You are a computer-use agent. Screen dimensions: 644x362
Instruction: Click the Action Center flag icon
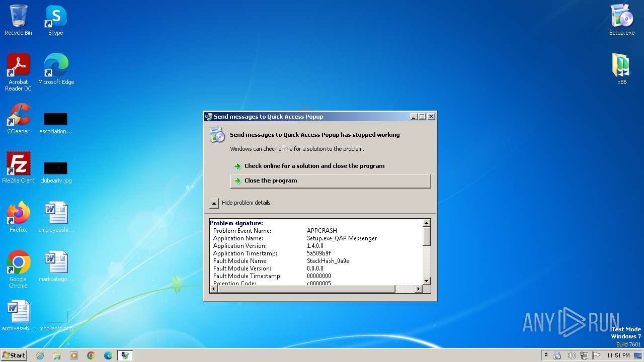596,355
